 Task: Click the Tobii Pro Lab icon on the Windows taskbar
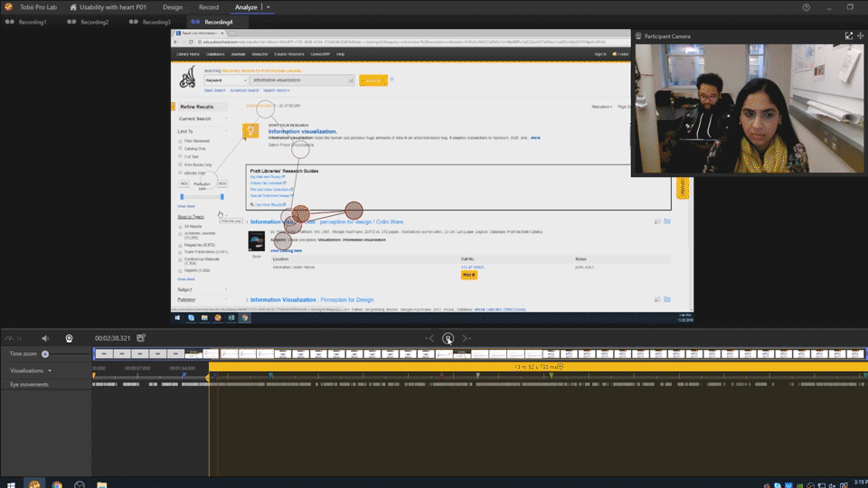click(x=34, y=484)
